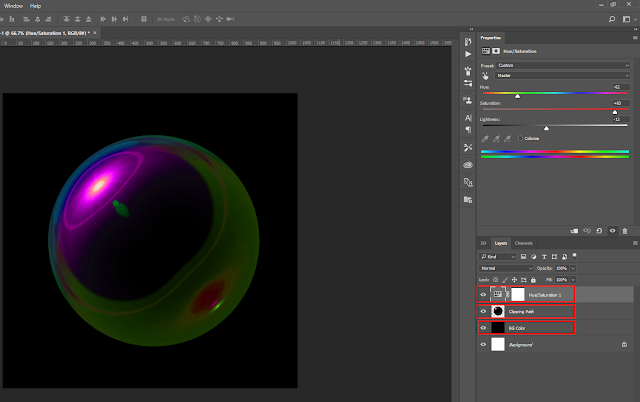640x402 pixels.
Task: Reset adjustment to defaults icon
Action: 599,231
